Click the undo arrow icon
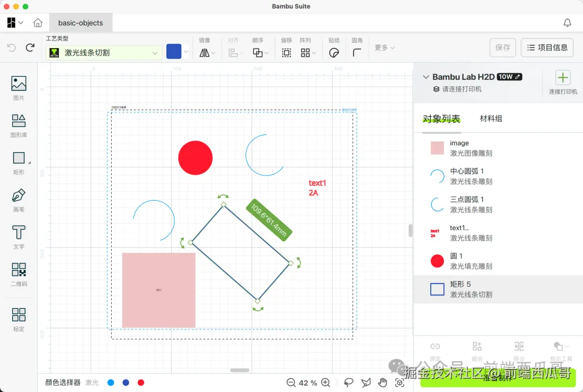Image resolution: width=583 pixels, height=392 pixels. 11,48
